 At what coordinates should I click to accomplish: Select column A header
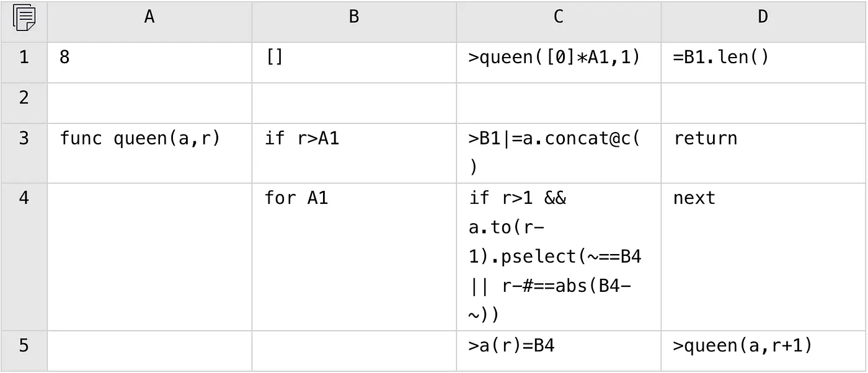(149, 21)
